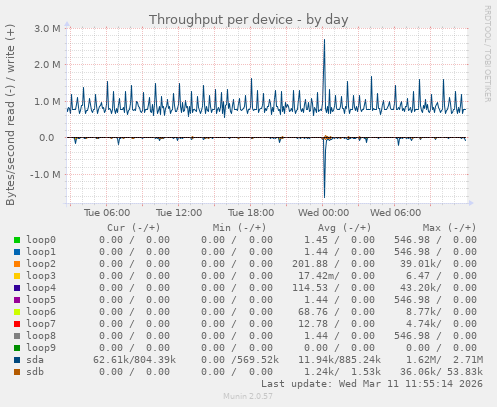This screenshot has width=497, height=407.
Task: Click the 'Last update' timestamp line
Action: tap(372, 384)
